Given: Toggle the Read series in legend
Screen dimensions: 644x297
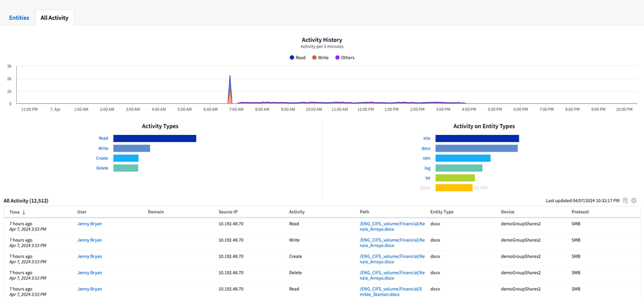Looking at the screenshot, I should coord(297,57).
